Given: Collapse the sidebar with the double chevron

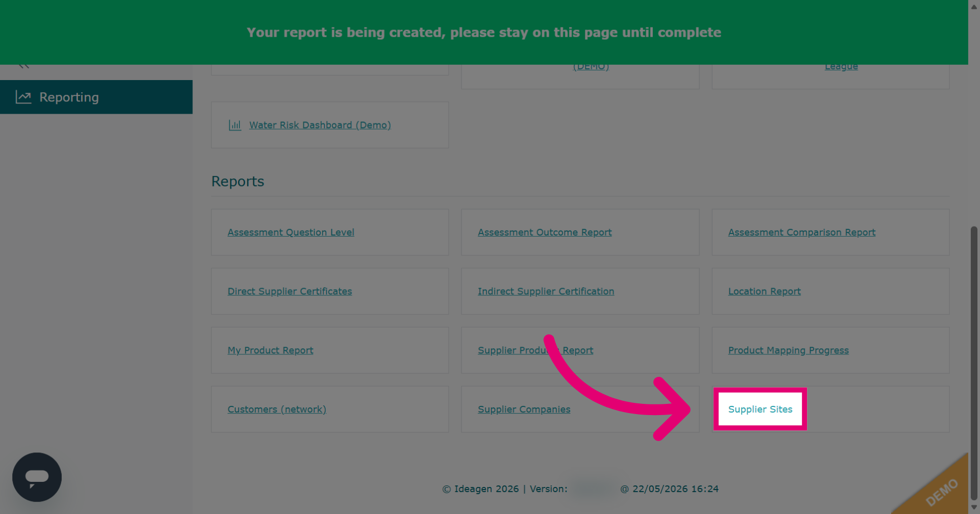Looking at the screenshot, I should click(x=23, y=66).
